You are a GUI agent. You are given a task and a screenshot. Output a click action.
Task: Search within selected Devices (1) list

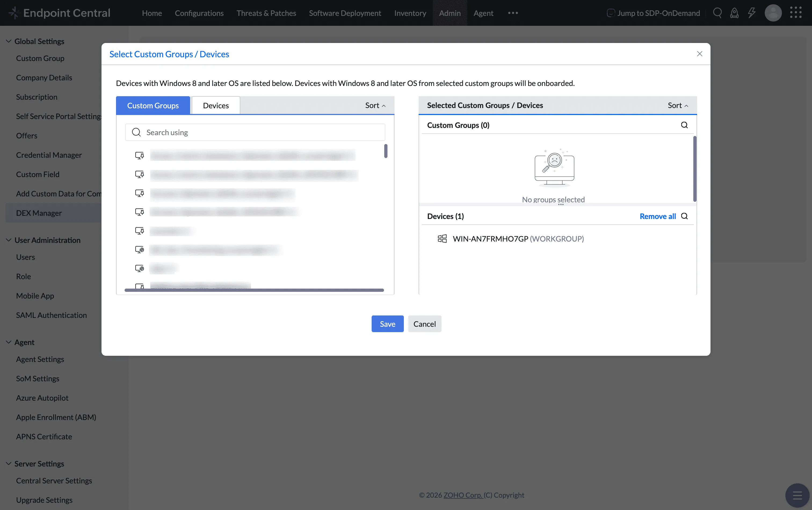pos(684,216)
